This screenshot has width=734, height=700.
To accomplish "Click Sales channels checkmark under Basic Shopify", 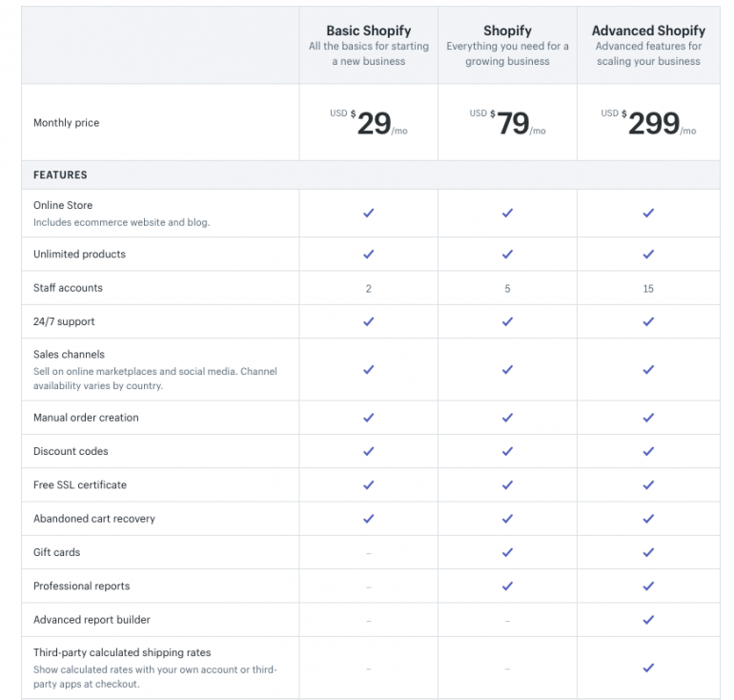I will pyautogui.click(x=368, y=369).
